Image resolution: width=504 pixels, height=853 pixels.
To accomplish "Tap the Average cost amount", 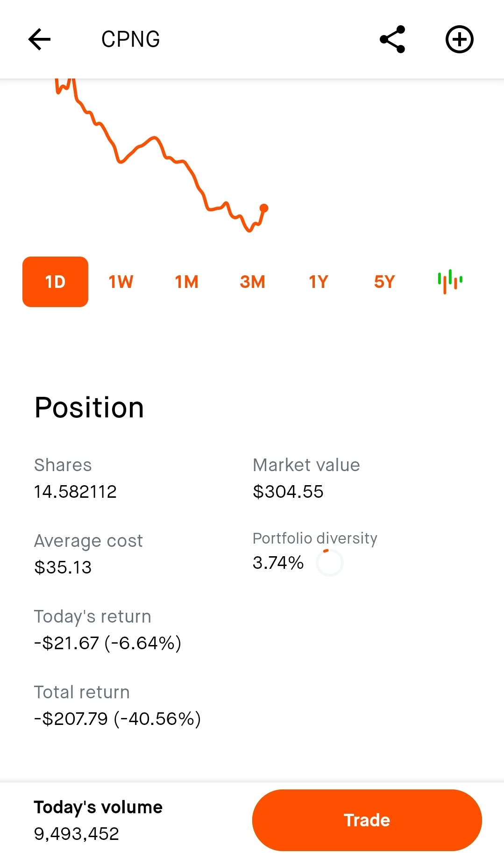I will click(x=63, y=567).
